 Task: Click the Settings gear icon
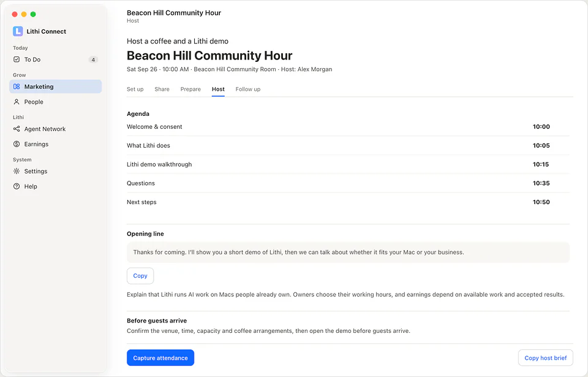point(17,171)
